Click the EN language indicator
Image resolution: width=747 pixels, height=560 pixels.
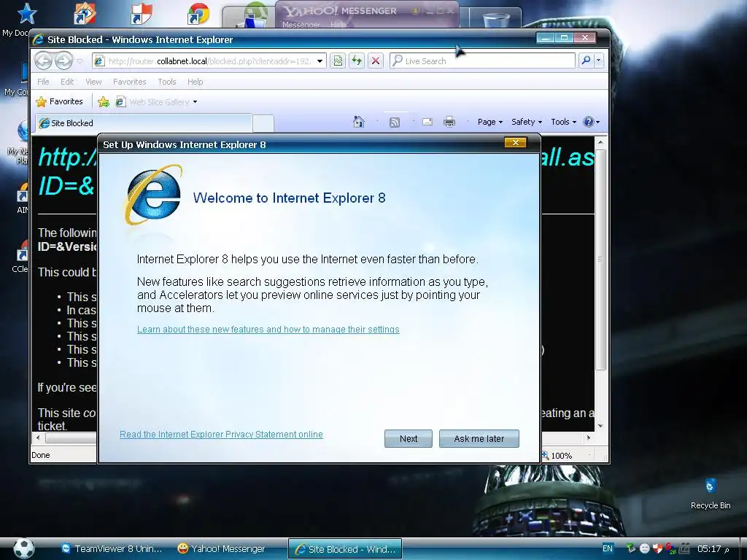pos(608,548)
